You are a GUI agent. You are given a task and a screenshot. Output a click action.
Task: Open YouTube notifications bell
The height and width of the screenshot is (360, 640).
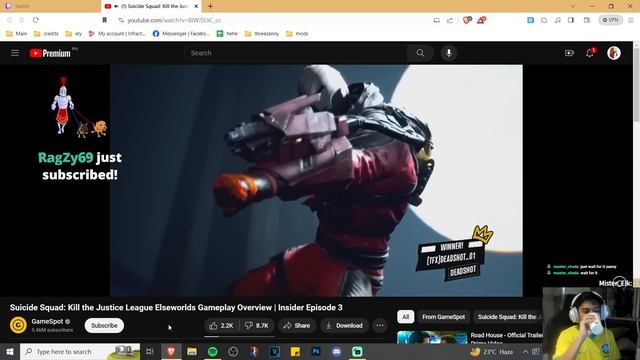590,53
